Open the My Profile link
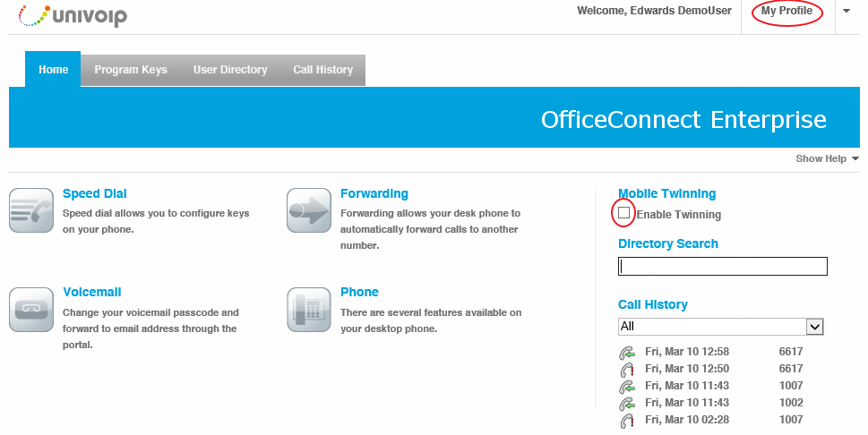 tap(786, 11)
